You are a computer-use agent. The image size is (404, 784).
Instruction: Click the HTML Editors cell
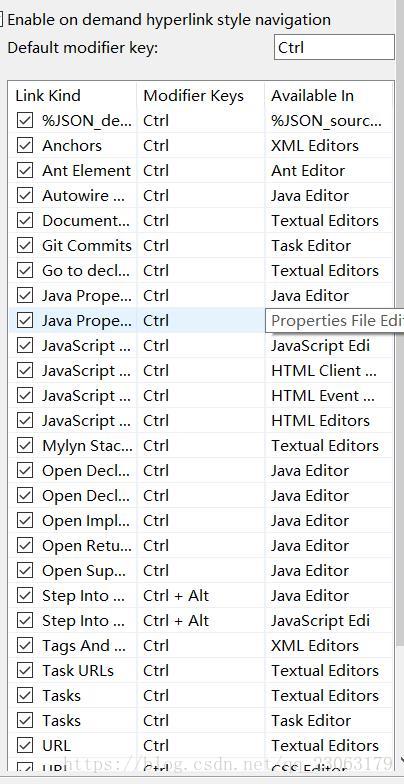[320, 420]
